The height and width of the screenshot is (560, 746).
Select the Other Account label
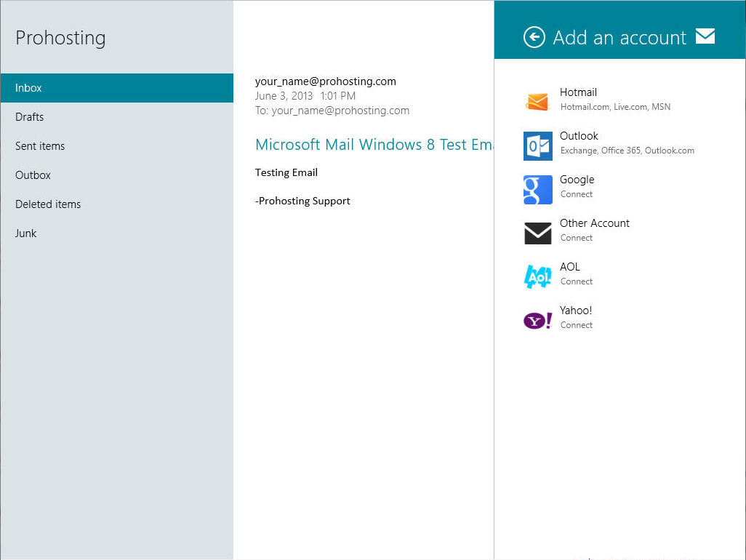click(594, 223)
